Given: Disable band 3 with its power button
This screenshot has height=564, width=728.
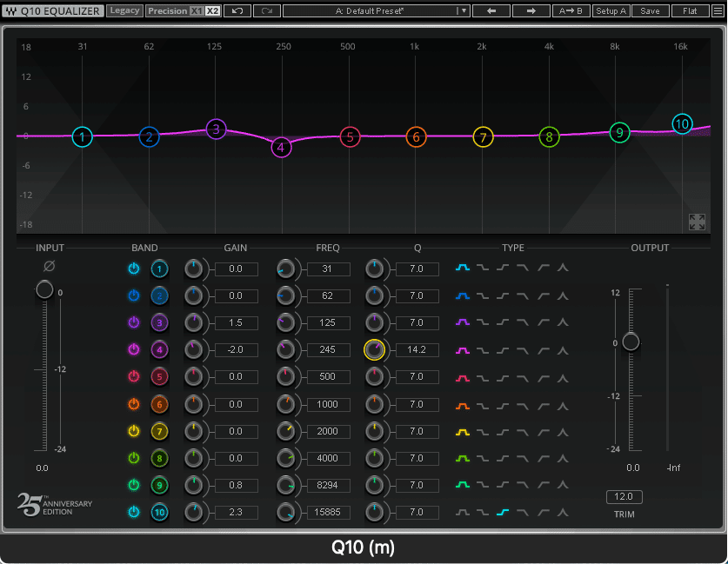Looking at the screenshot, I should pyautogui.click(x=134, y=322).
